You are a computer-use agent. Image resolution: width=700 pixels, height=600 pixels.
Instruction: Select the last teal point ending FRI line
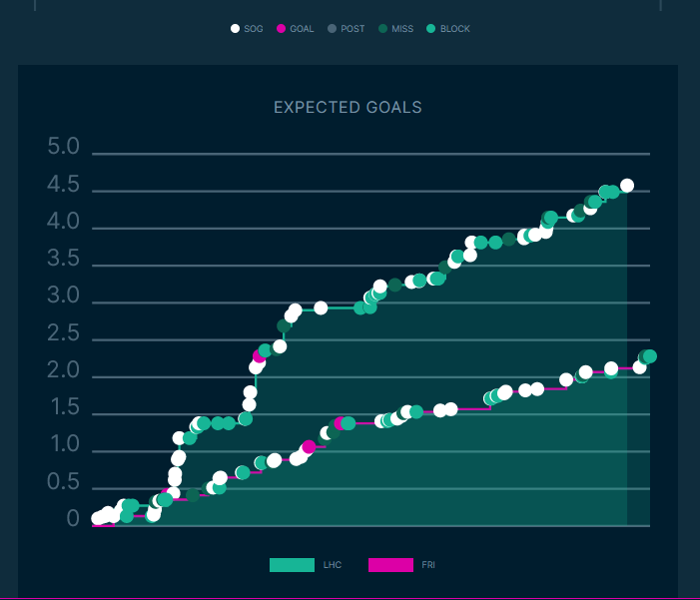tap(650, 356)
